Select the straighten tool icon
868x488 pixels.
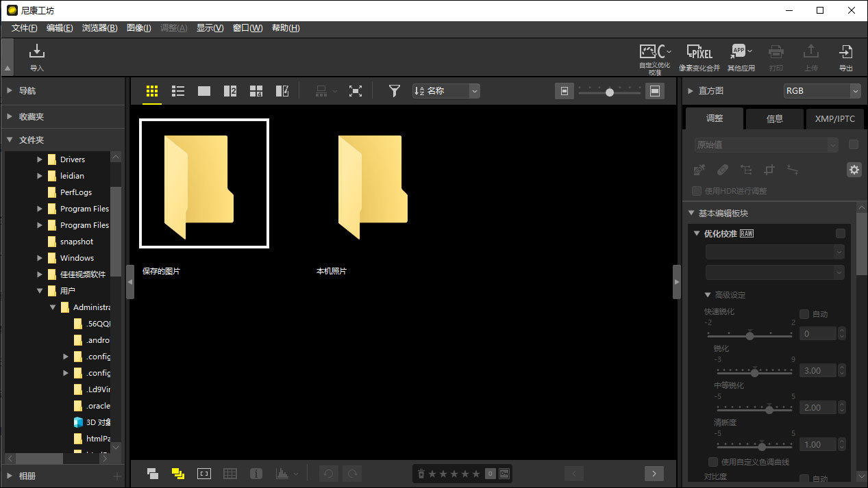point(793,170)
